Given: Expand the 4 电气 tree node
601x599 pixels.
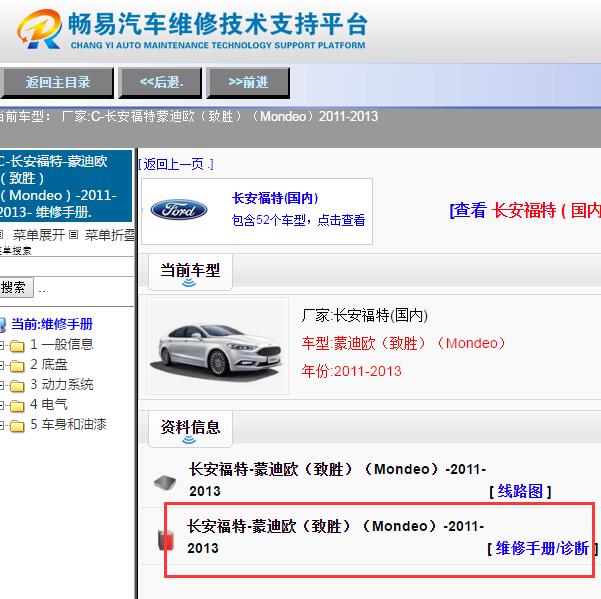Looking at the screenshot, I should [x=2, y=405].
